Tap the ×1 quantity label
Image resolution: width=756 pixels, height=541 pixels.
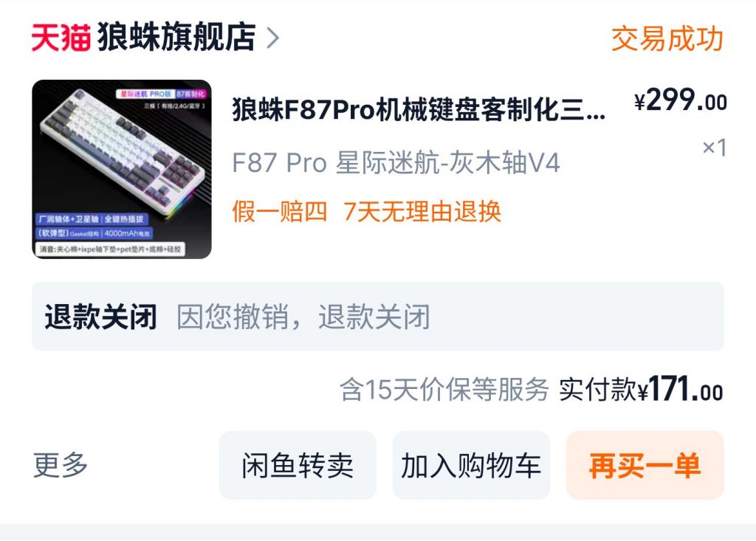(x=714, y=147)
